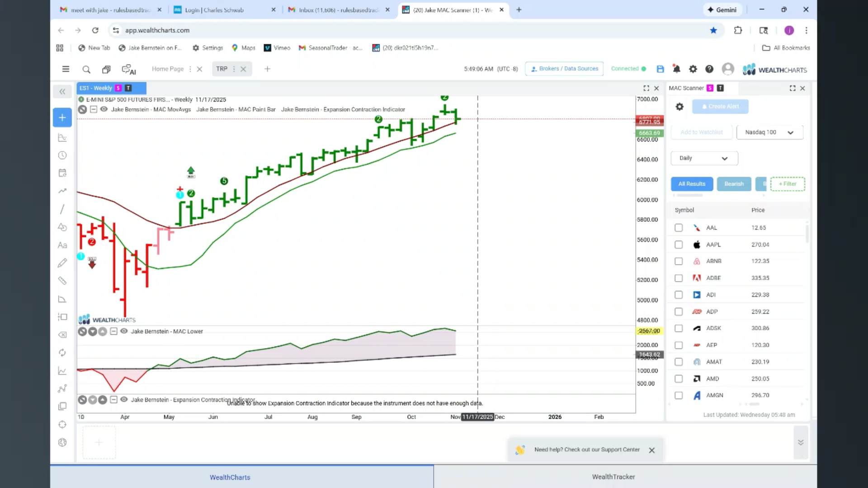Click Add to Watchlist button
The height and width of the screenshot is (488, 868).
pyautogui.click(x=702, y=132)
